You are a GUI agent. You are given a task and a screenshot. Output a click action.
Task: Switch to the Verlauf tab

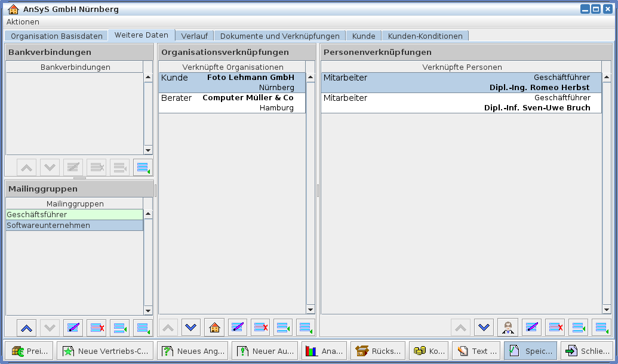tap(194, 36)
